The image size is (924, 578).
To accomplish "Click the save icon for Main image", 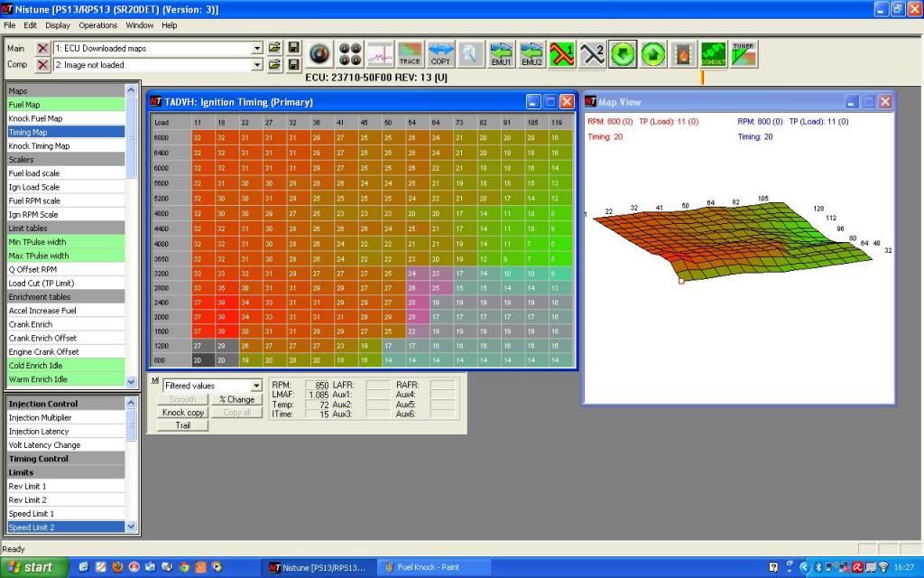I will tap(293, 48).
